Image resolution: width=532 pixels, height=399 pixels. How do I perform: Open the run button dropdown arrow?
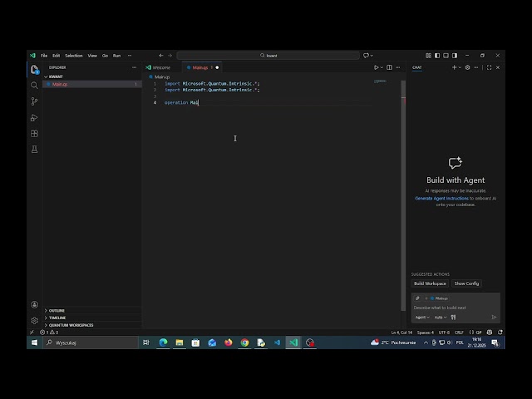[x=382, y=67]
